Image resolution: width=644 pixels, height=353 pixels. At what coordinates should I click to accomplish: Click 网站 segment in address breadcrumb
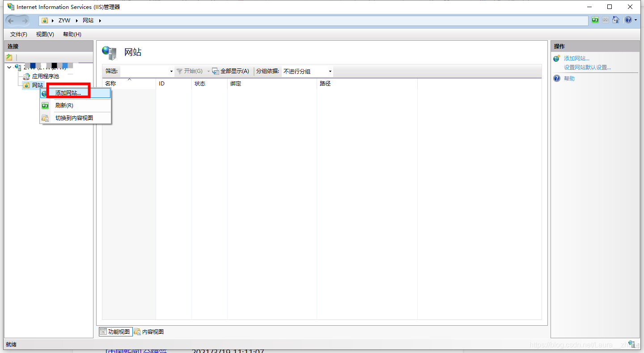pos(88,21)
